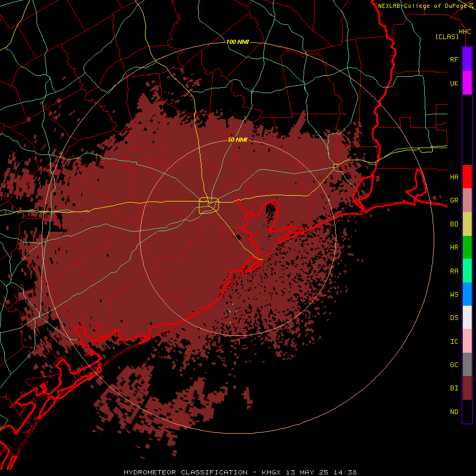Pick the HR green legend swatch
476x476 pixels.
467,247
